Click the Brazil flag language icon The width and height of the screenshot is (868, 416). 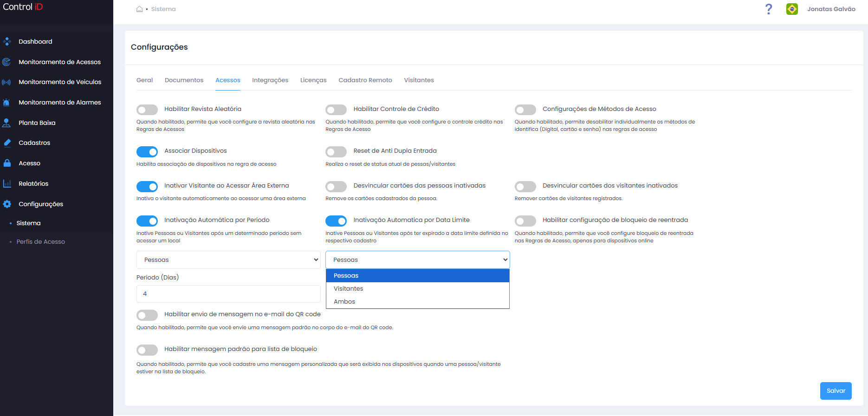click(x=792, y=9)
